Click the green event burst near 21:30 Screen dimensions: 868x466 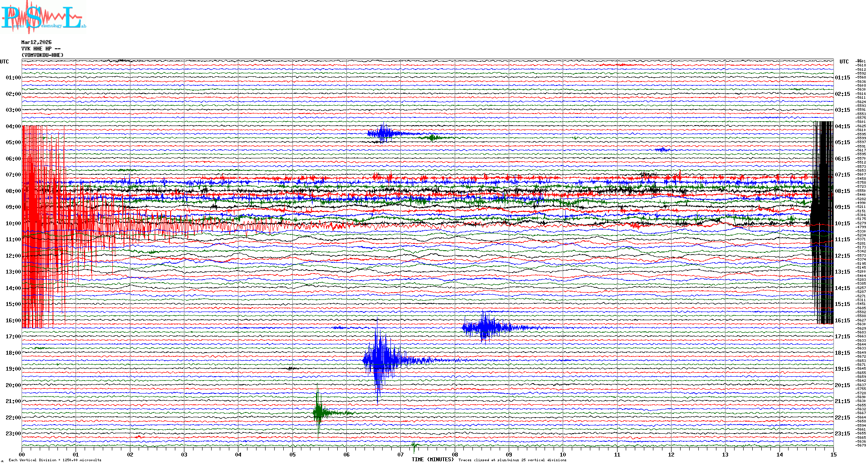tap(319, 413)
